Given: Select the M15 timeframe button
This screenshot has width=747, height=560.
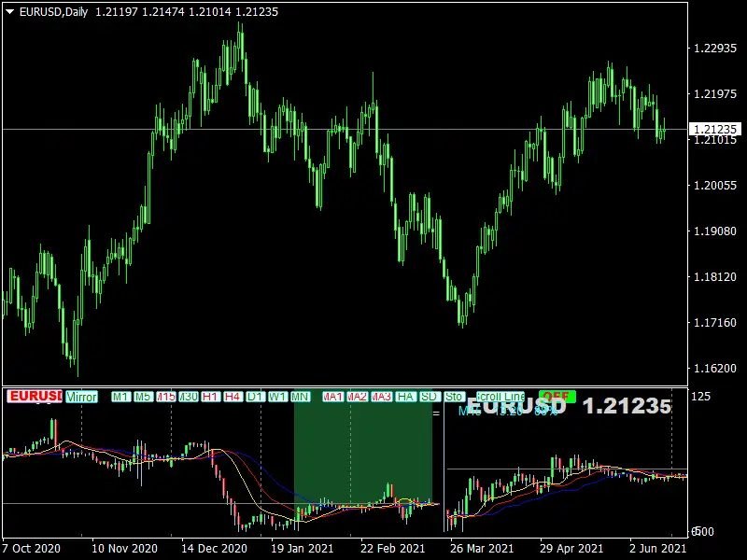Looking at the screenshot, I should [x=166, y=397].
